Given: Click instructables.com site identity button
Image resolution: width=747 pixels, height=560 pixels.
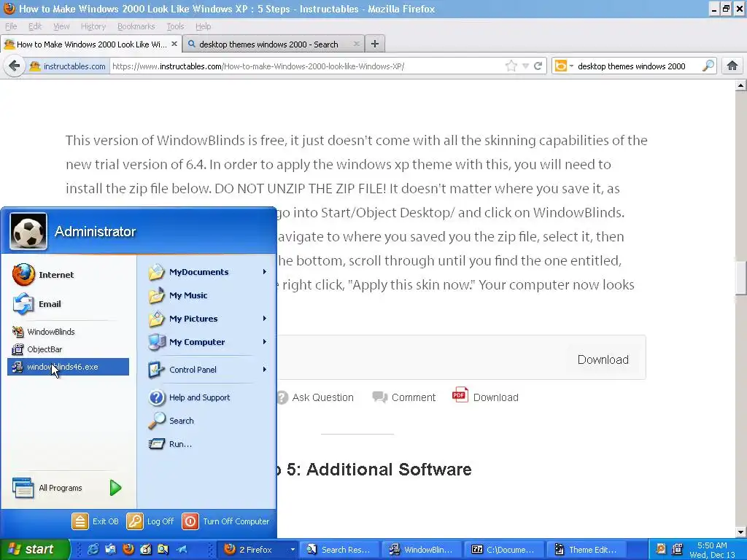Looking at the screenshot, I should pos(68,66).
